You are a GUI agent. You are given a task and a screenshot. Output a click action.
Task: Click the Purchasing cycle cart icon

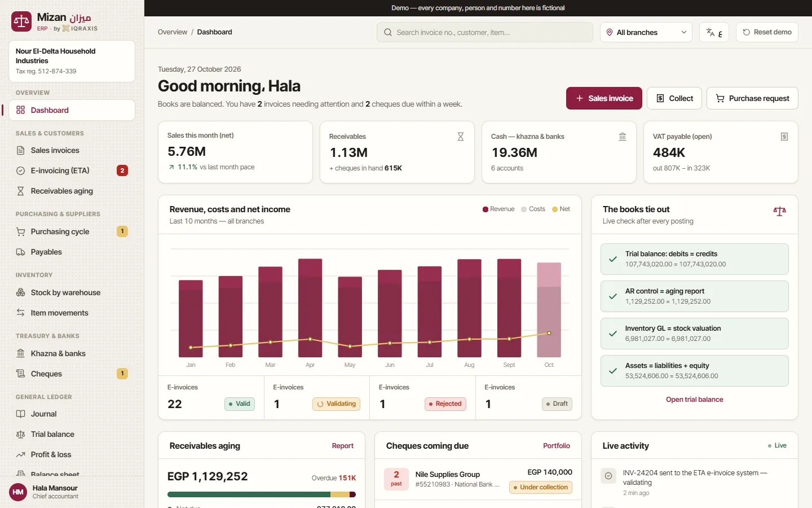coord(21,231)
